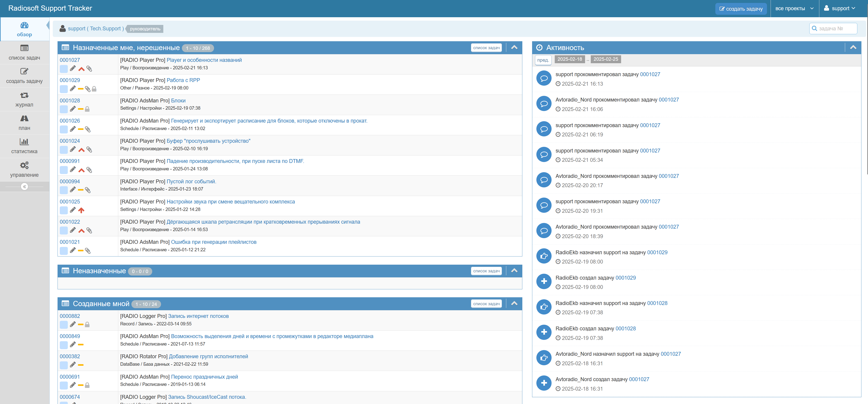
Task: Click список задач button in Созданные мной panel
Action: tap(486, 304)
